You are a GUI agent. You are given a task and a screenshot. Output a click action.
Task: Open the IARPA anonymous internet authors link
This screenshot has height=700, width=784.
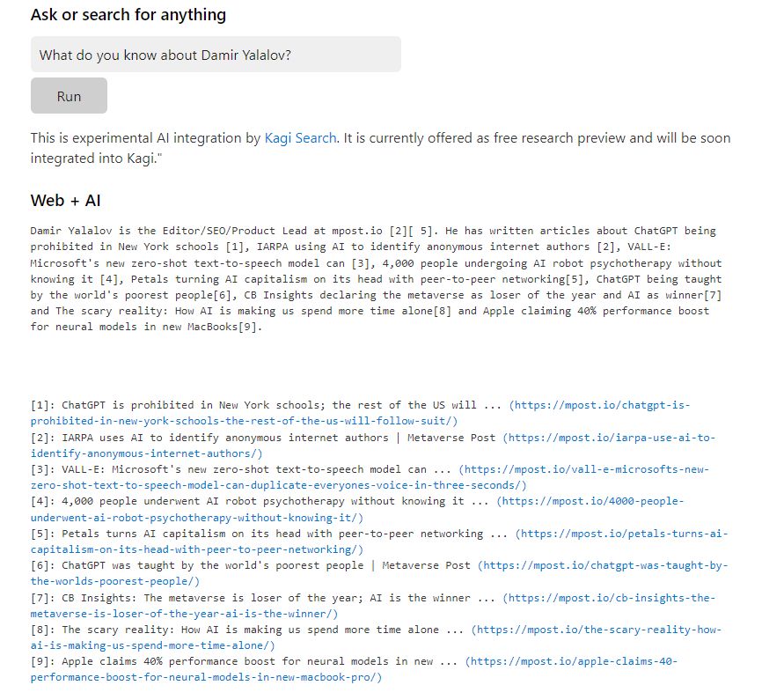coord(372,446)
